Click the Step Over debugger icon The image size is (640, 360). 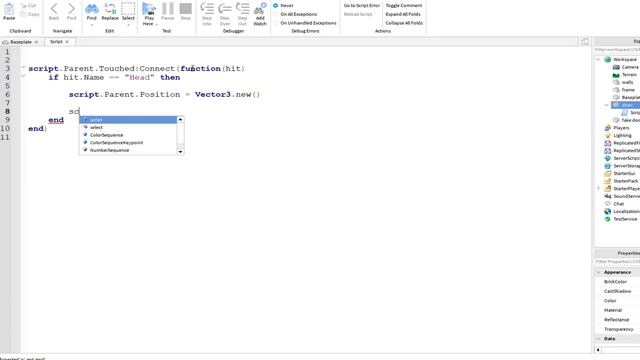tap(224, 9)
